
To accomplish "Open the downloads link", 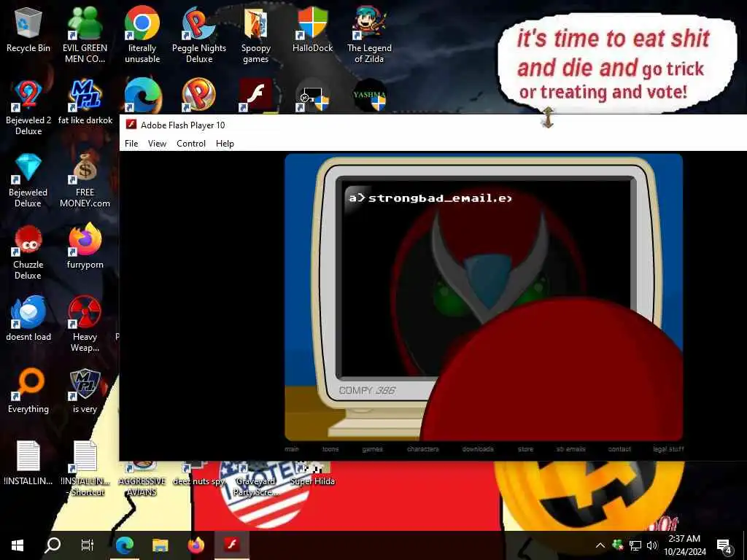I will 478,449.
